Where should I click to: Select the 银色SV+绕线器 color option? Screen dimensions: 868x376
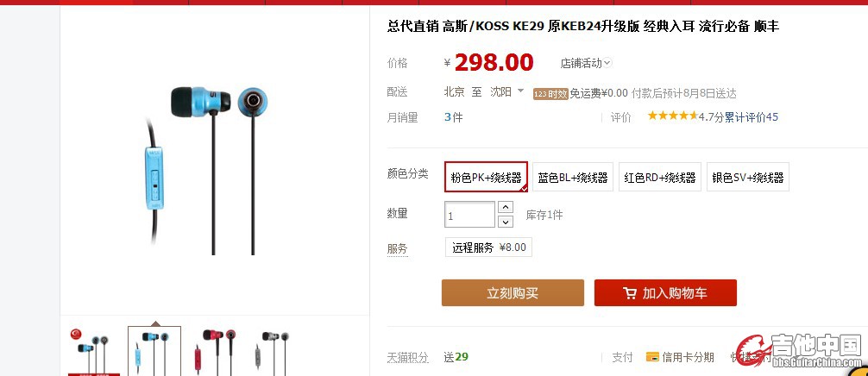(x=748, y=177)
